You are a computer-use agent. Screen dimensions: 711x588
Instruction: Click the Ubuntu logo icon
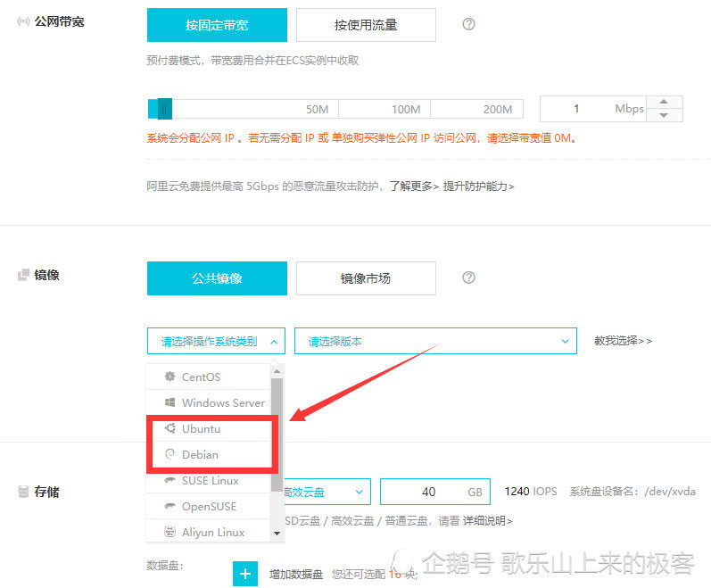click(169, 428)
